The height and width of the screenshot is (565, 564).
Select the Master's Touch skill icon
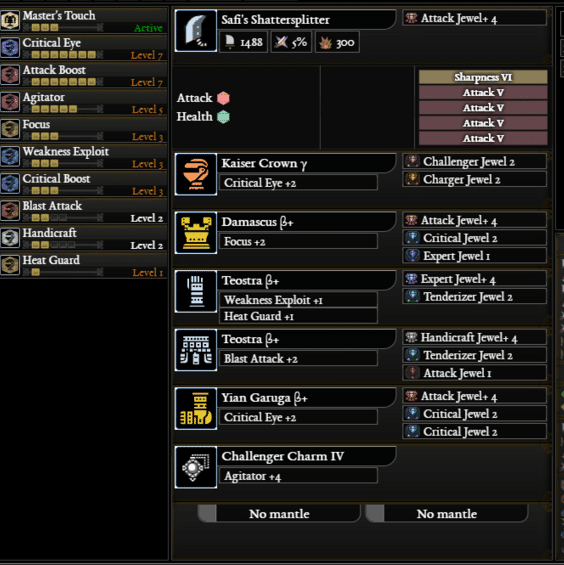(10, 21)
